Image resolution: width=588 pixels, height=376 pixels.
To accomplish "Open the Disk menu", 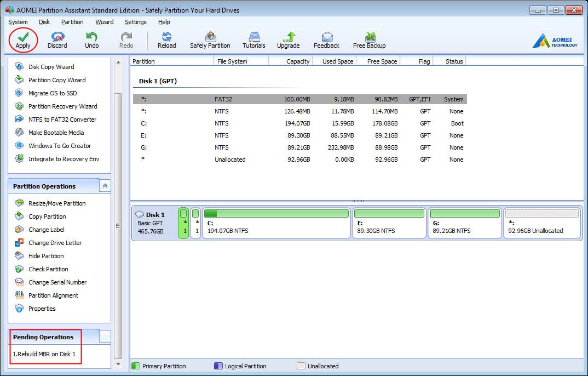I will 44,22.
